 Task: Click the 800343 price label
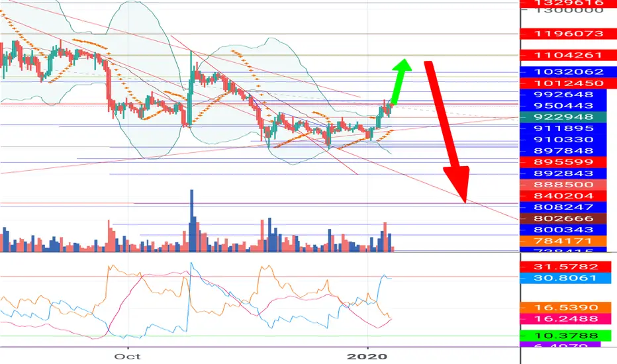click(563, 230)
